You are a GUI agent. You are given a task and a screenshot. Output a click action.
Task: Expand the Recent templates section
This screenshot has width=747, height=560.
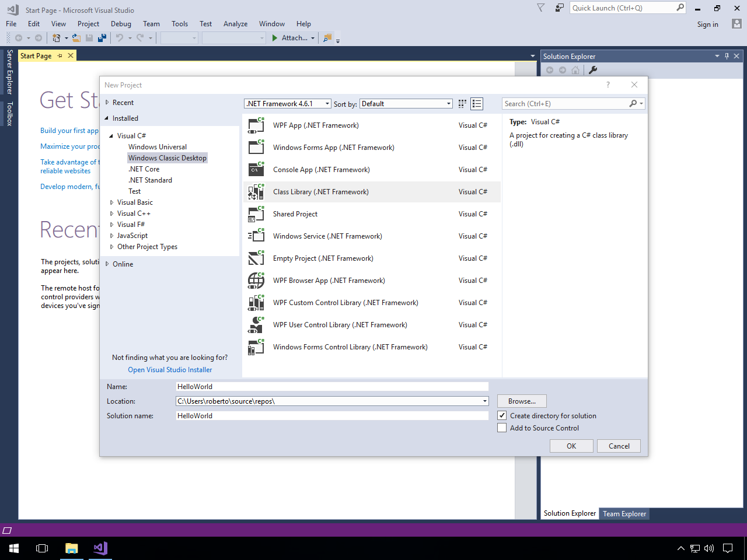click(107, 103)
